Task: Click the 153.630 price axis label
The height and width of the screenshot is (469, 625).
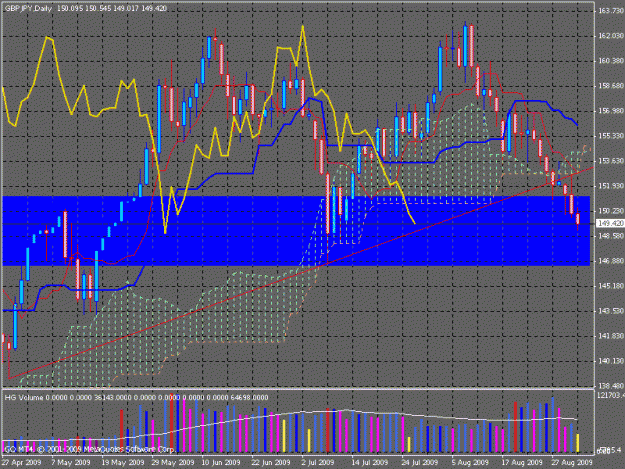Action: pos(611,161)
